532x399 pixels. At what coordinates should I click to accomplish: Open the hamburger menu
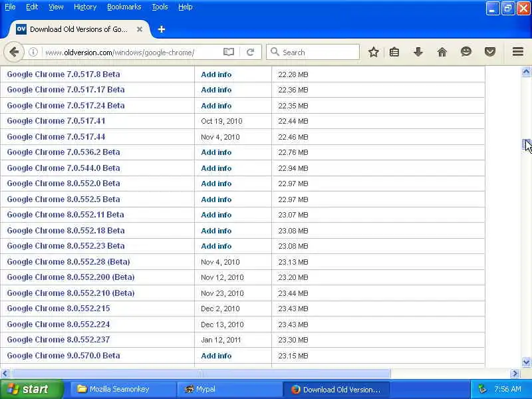coord(518,52)
